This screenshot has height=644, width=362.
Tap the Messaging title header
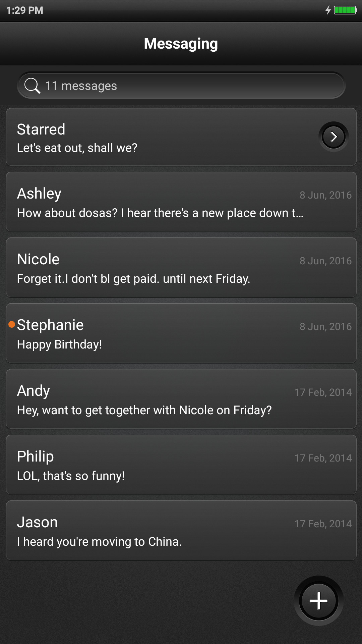(181, 44)
